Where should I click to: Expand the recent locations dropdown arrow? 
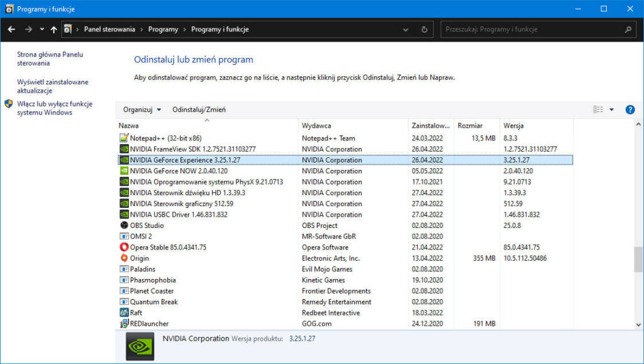click(42, 29)
